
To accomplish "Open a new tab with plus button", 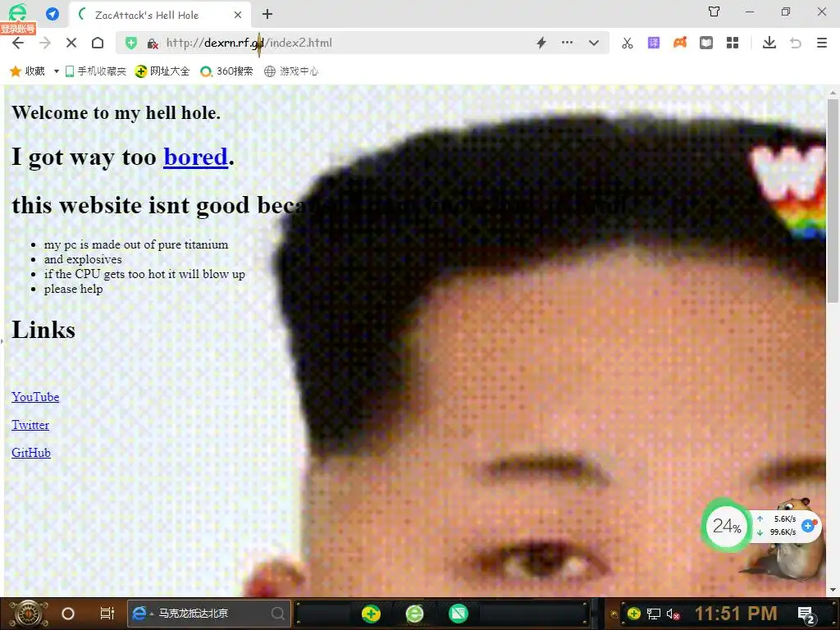I will tap(267, 15).
